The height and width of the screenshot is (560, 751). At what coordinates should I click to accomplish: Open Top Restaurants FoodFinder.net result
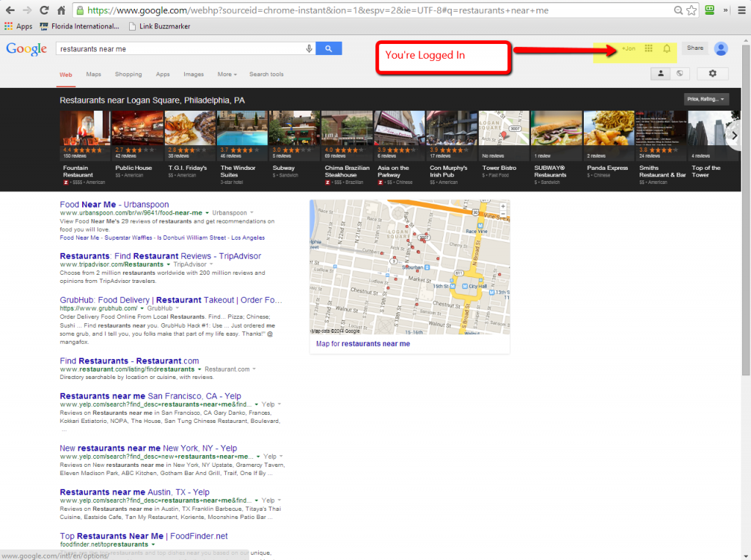[x=144, y=536]
